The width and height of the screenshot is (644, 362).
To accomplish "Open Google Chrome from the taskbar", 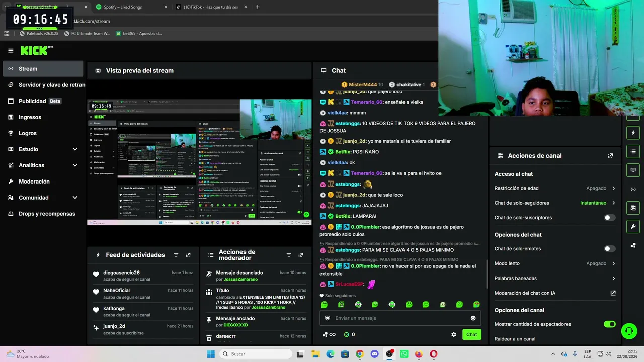I will (359, 354).
